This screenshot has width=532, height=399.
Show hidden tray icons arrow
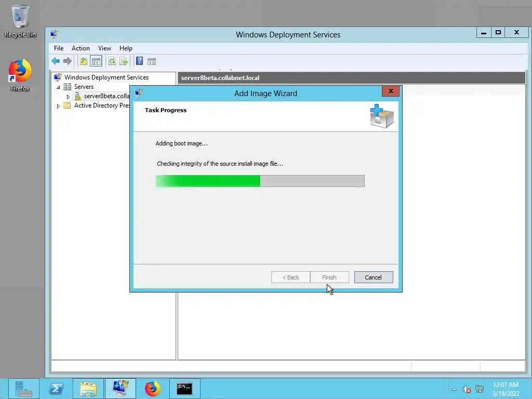pyautogui.click(x=454, y=389)
